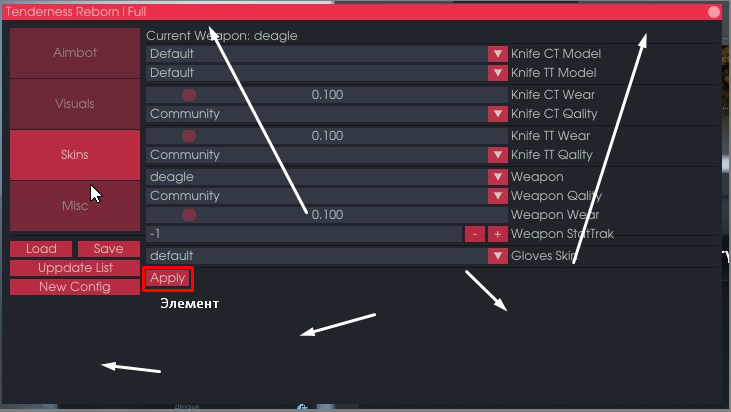Select the Skins tab
The width and height of the screenshot is (731, 412).
click(75, 155)
